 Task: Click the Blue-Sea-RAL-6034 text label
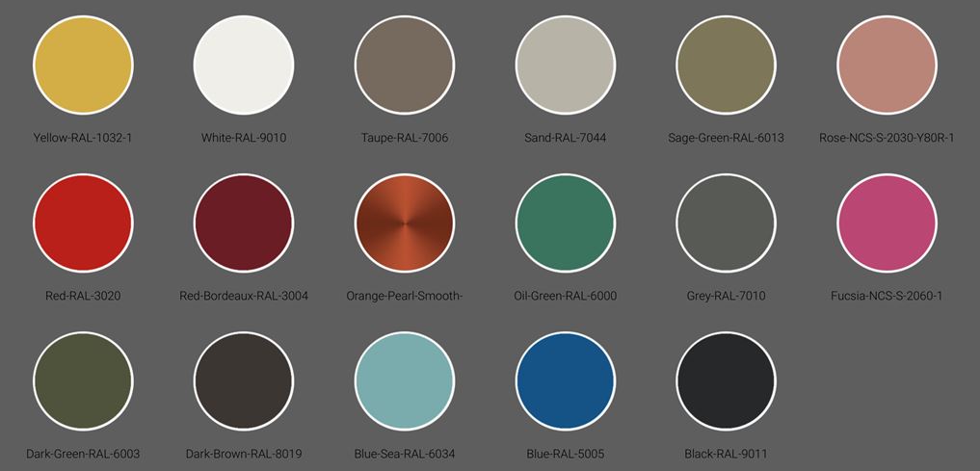pyautogui.click(x=405, y=454)
